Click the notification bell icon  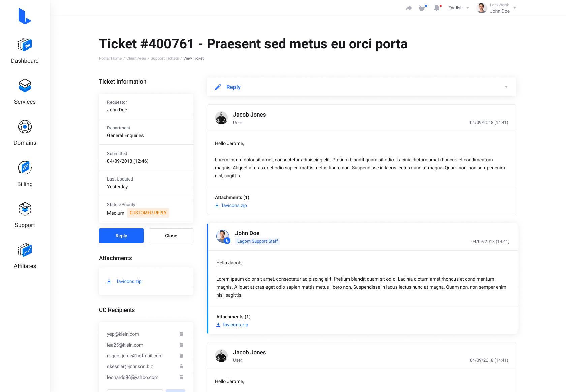tap(437, 8)
